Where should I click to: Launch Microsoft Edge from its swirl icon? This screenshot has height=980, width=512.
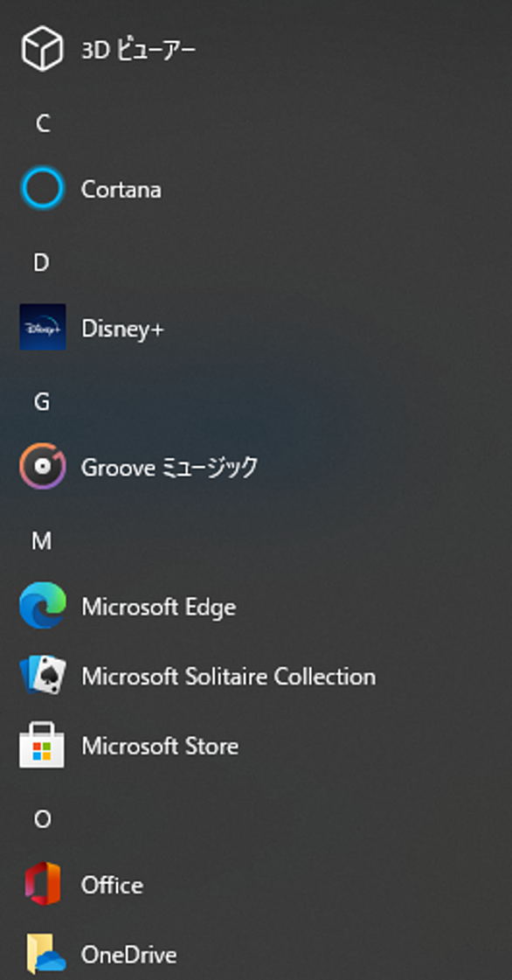tap(43, 606)
